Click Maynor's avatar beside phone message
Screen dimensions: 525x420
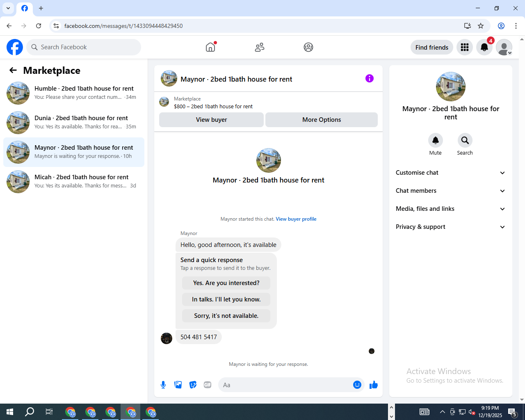(x=167, y=338)
